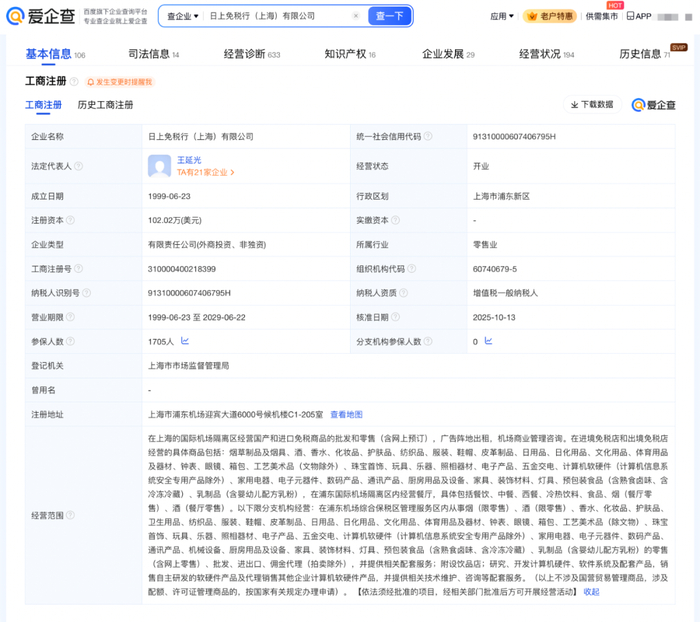
Task: Click the help icon next to 统一社会信用代码
Action: tap(428, 136)
